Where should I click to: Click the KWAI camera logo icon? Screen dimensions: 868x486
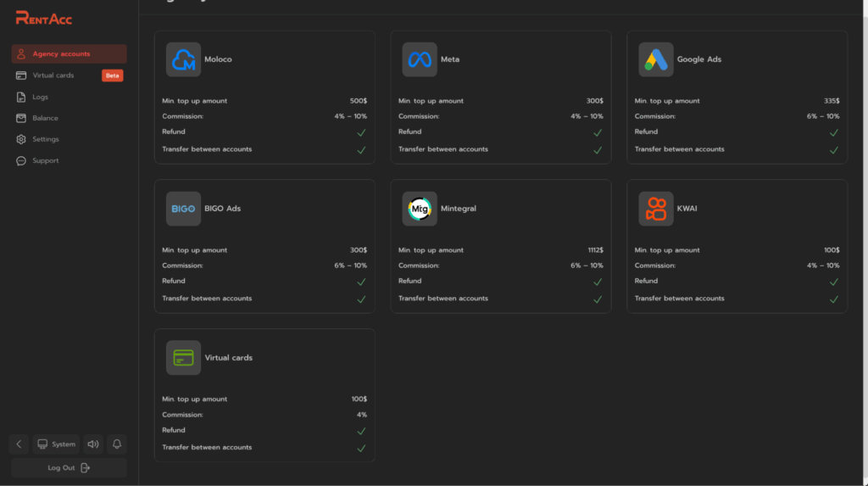(656, 209)
